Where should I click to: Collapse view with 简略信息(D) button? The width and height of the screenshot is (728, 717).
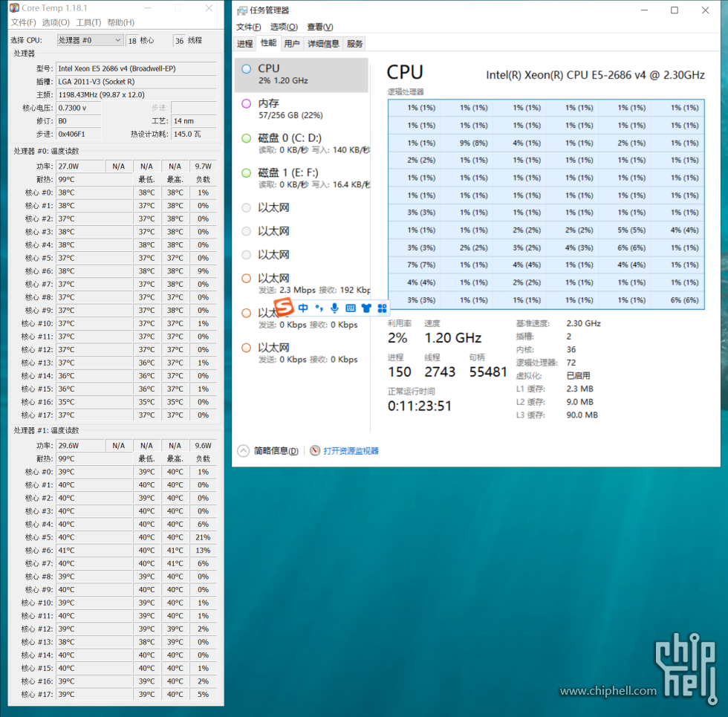coord(268,451)
